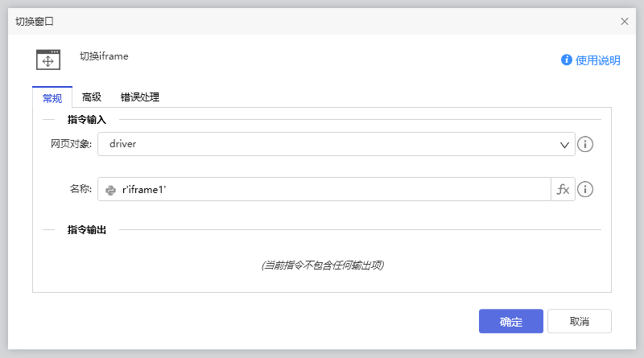Image resolution: width=644 pixels, height=358 pixels.
Task: Click the switch iframe window icon
Action: point(48,60)
